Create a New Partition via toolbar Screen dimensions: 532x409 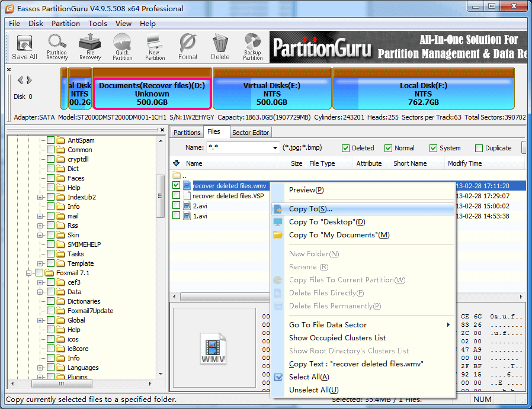point(155,47)
